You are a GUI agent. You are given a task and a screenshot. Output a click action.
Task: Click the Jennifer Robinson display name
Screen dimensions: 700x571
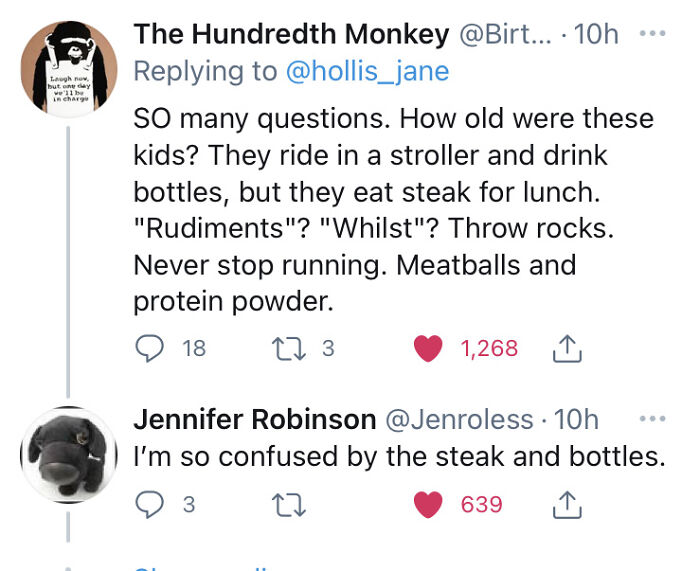pos(255,419)
